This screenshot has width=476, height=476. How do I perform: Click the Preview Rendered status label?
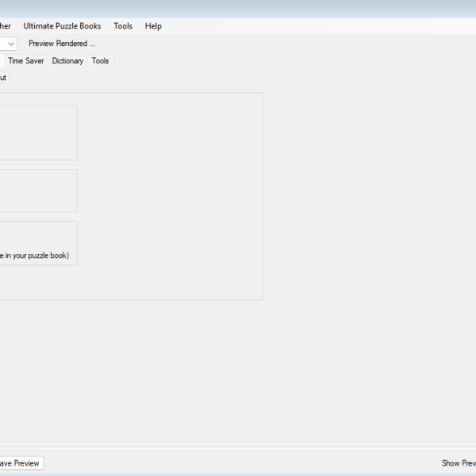point(62,44)
